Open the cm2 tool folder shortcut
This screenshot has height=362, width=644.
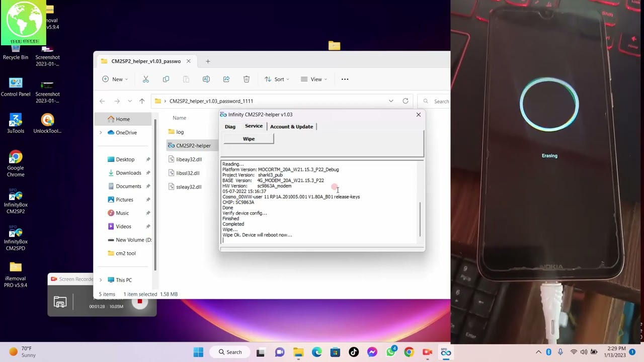[x=125, y=253]
